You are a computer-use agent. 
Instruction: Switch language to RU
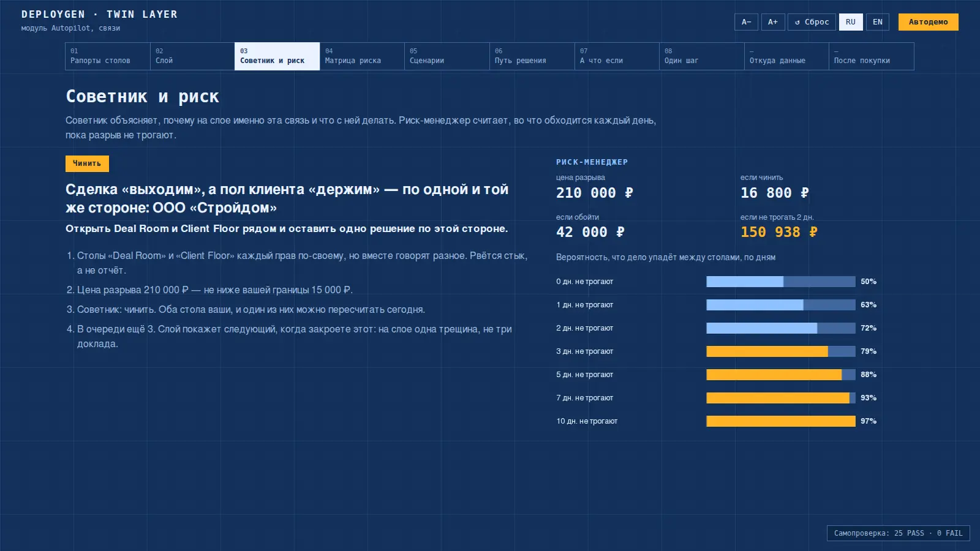coord(851,22)
